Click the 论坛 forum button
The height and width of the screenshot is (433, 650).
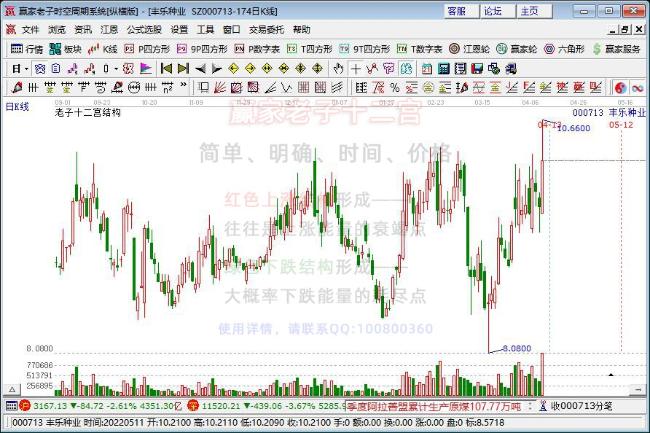pyautogui.click(x=497, y=11)
